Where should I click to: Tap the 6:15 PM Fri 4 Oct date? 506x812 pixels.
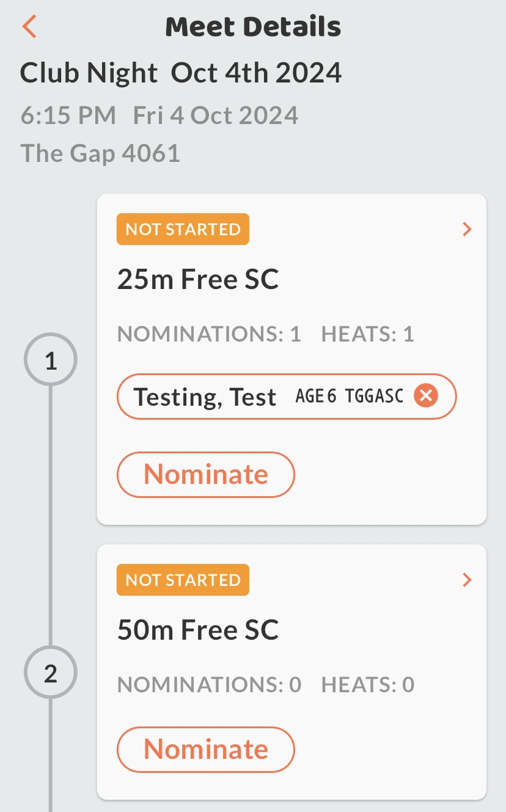pyautogui.click(x=159, y=115)
